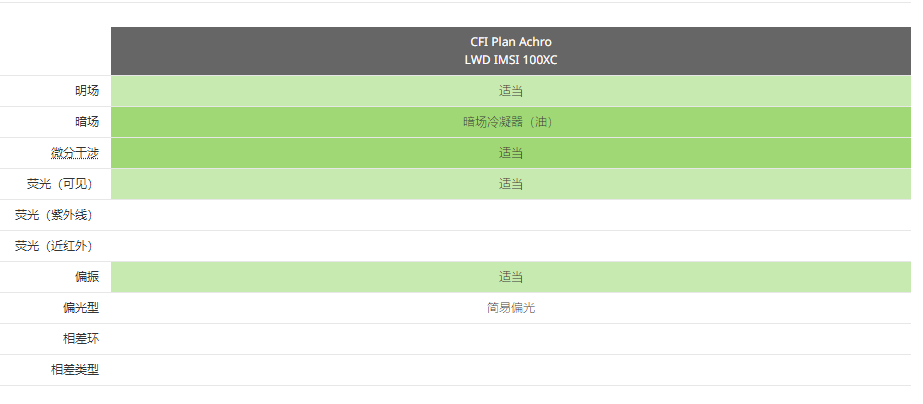923x404 pixels.
Task: Click the empty 荧光（紫外线） value cell
Action: tap(511, 215)
